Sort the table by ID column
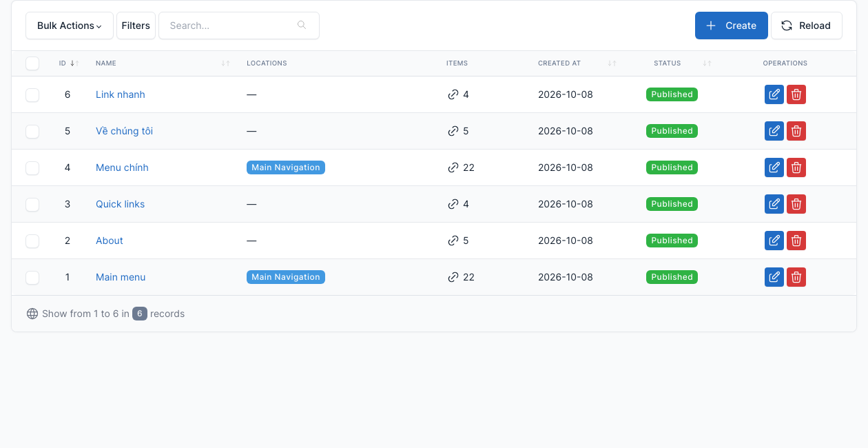Viewport: 868px width, 448px height. click(69, 63)
